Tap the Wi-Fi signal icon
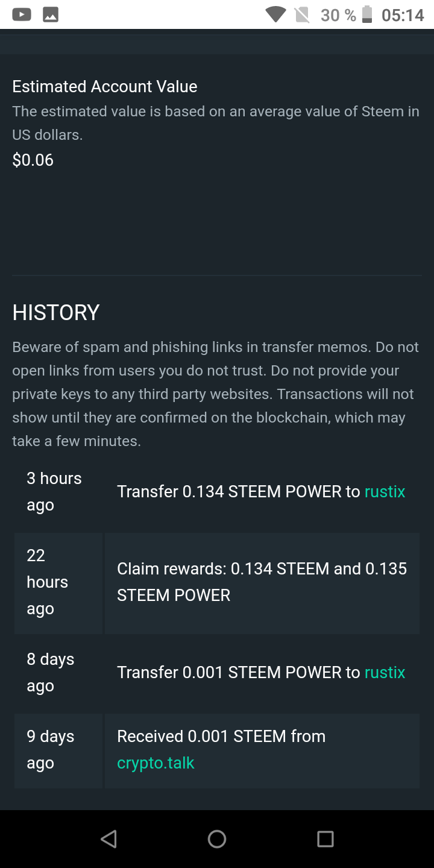The width and height of the screenshot is (434, 868). [275, 14]
